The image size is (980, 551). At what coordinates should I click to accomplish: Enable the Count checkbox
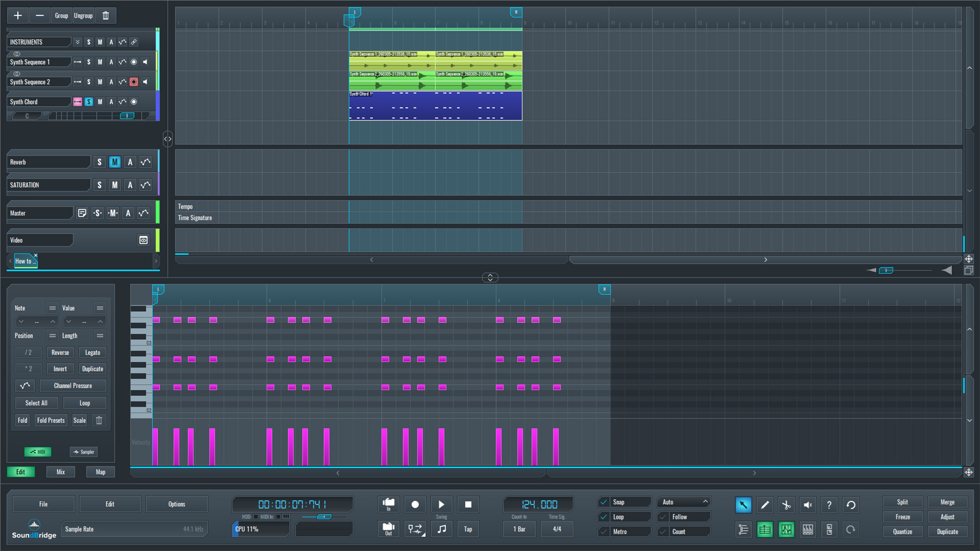coord(664,532)
